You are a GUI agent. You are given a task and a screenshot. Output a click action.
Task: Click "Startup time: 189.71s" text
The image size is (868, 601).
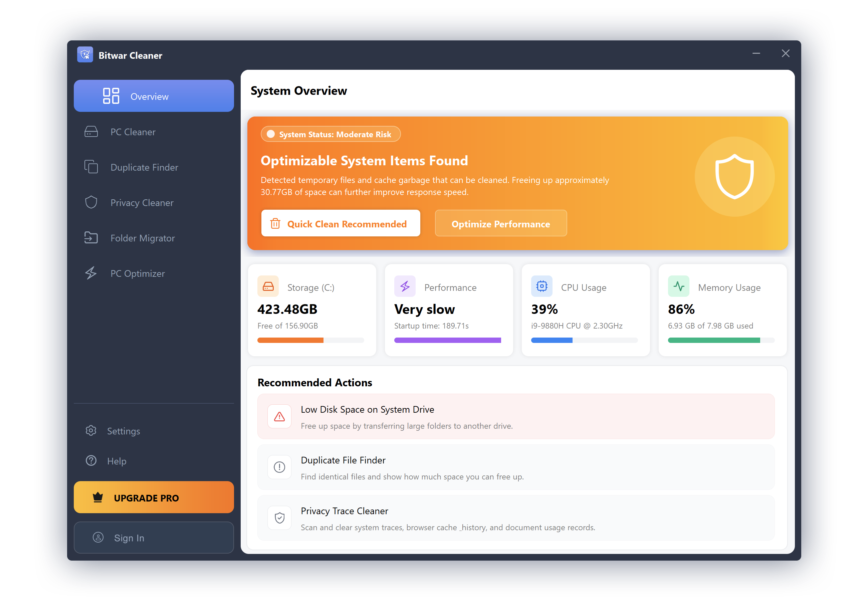[431, 326]
